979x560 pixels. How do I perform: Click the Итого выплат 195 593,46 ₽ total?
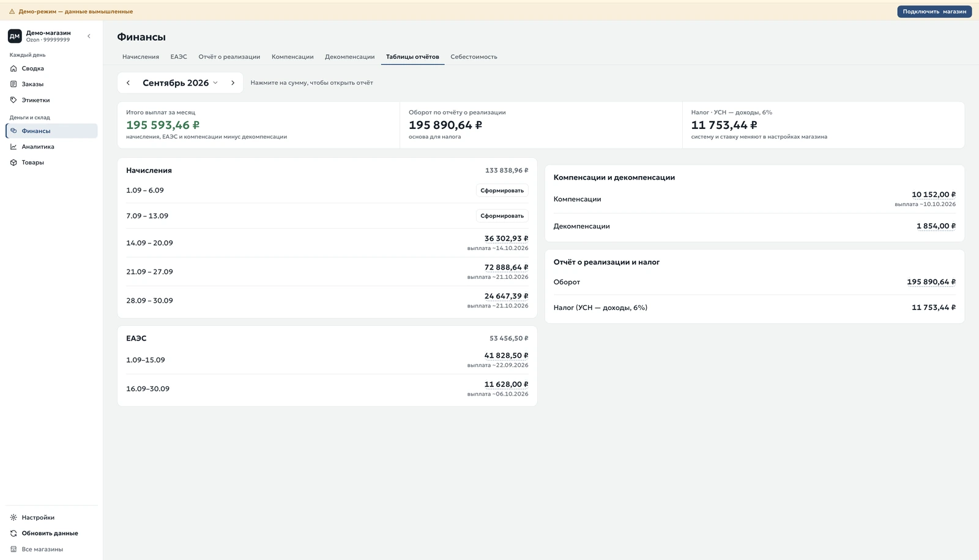163,125
